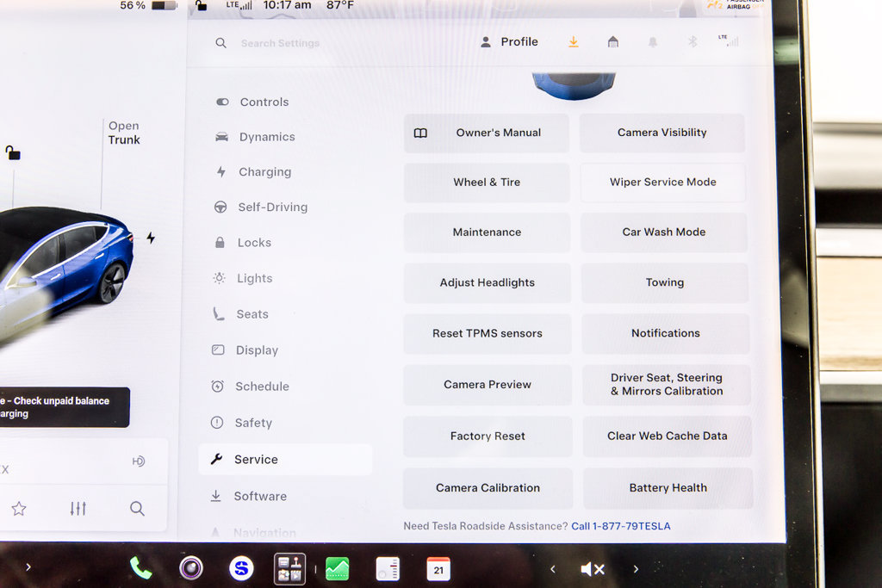Open the Calendar app showing 21
This screenshot has height=588, width=882.
(x=438, y=569)
